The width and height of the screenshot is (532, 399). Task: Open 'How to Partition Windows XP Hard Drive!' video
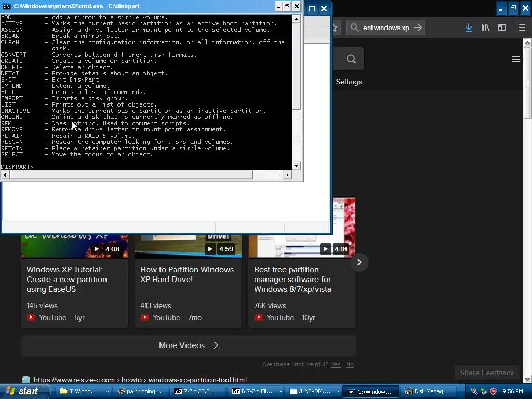coord(187,274)
